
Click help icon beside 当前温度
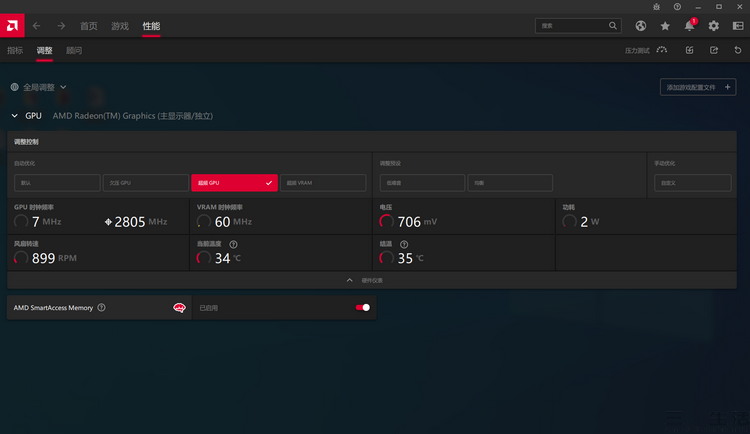pos(233,244)
